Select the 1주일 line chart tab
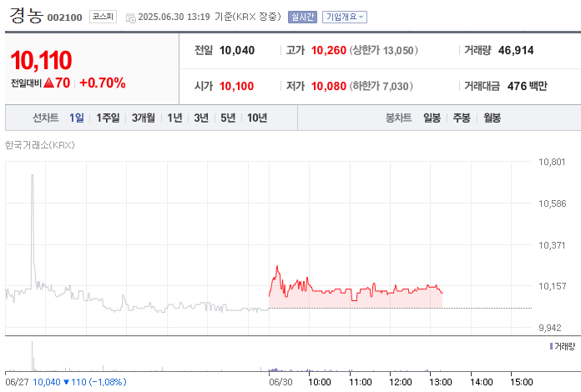 tap(108, 118)
